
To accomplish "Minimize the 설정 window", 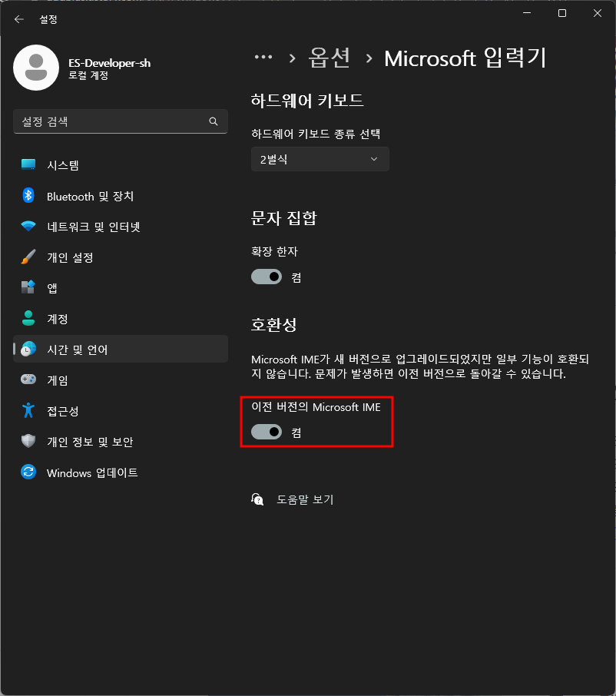I will tap(527, 13).
